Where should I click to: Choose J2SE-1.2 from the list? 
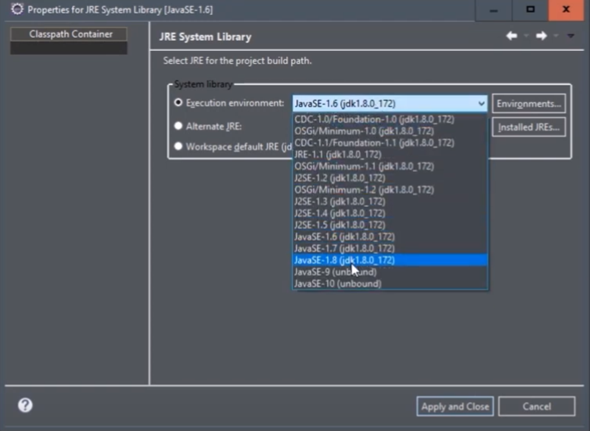pos(390,178)
